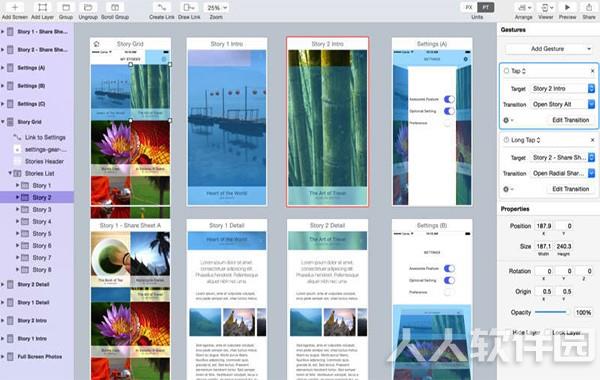Click the Add Layer toolbar icon
The image size is (600, 380).
pyautogui.click(x=42, y=7)
